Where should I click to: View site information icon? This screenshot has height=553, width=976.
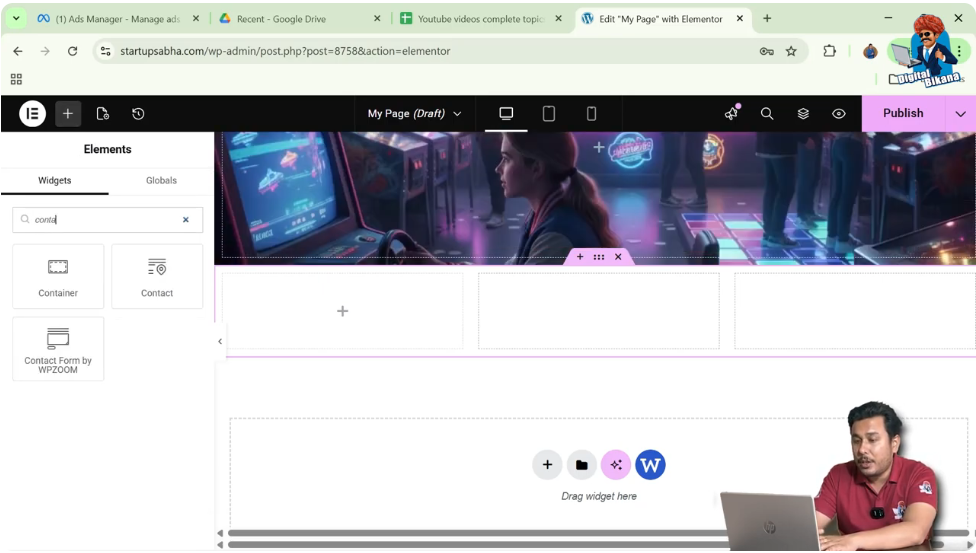pyautogui.click(x=105, y=51)
